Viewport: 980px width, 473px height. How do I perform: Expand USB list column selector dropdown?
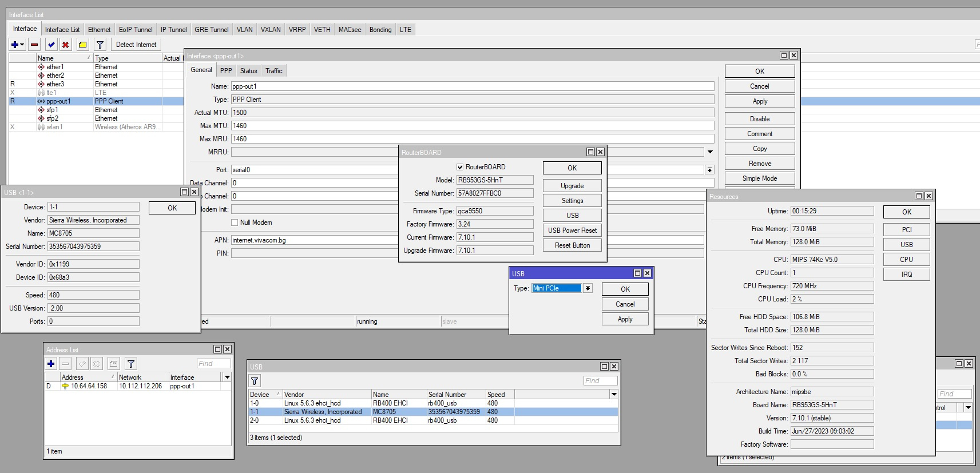click(614, 395)
